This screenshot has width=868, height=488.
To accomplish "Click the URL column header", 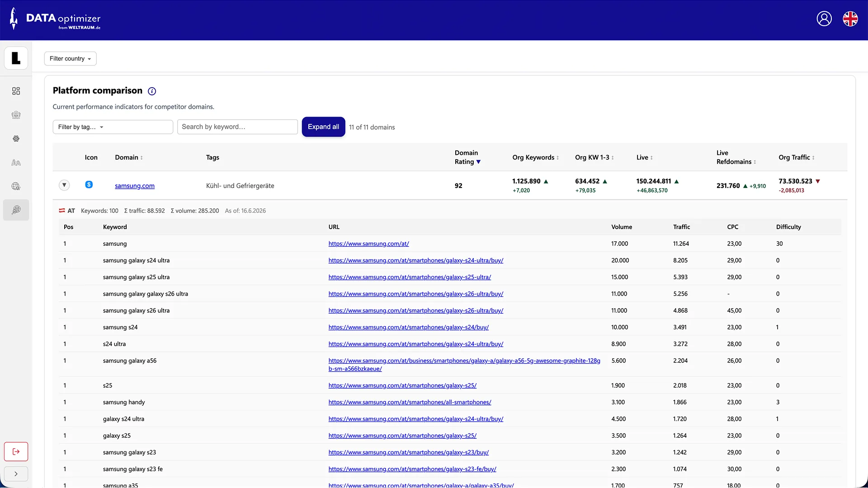I will click(x=334, y=227).
